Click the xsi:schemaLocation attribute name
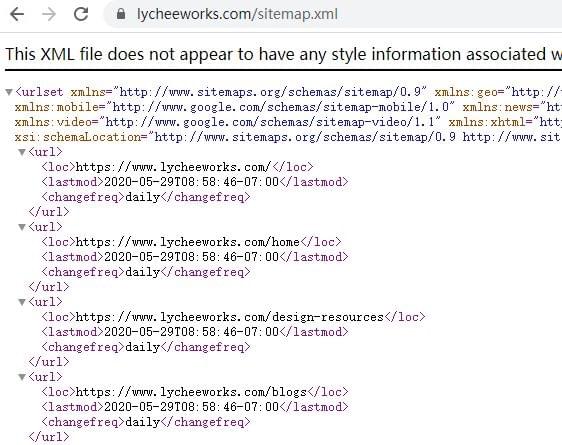The width and height of the screenshot is (562, 445). point(78,137)
